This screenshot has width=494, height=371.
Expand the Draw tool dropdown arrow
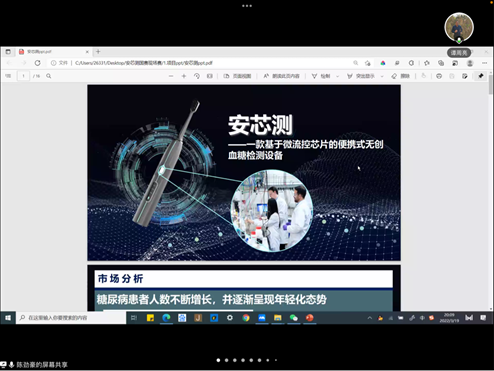337,76
